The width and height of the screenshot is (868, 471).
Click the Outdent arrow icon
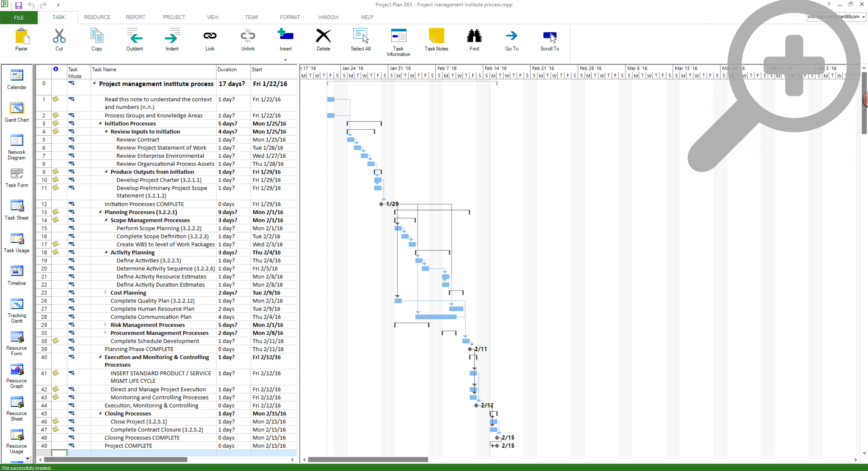point(134,36)
